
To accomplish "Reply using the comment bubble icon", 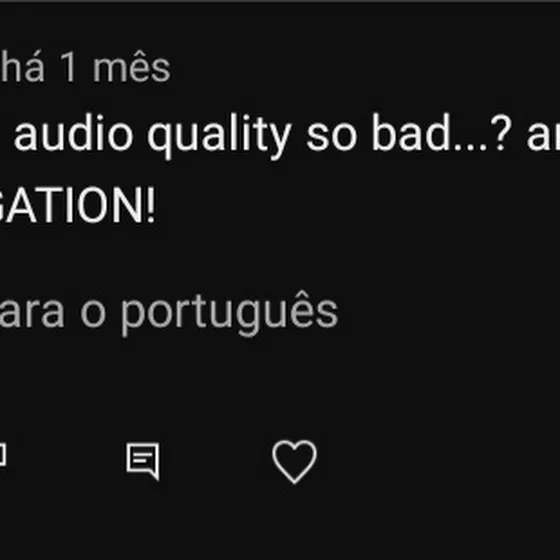I will pos(143,461).
